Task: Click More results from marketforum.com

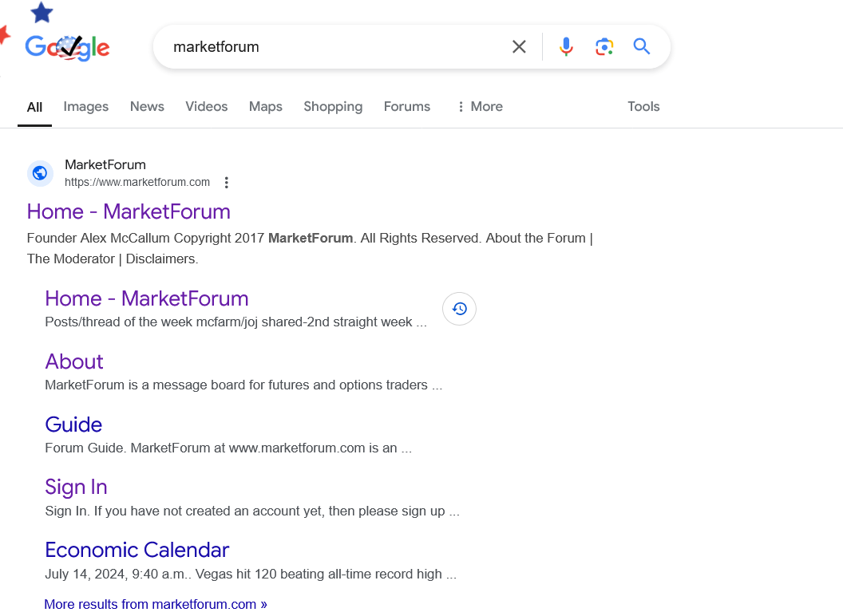Action: click(156, 604)
